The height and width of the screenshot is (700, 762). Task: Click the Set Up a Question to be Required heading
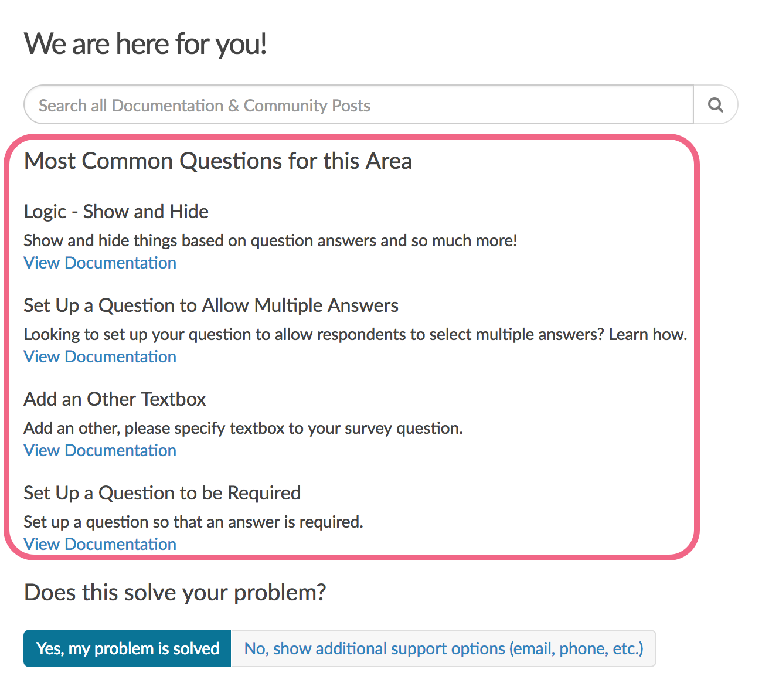(162, 493)
